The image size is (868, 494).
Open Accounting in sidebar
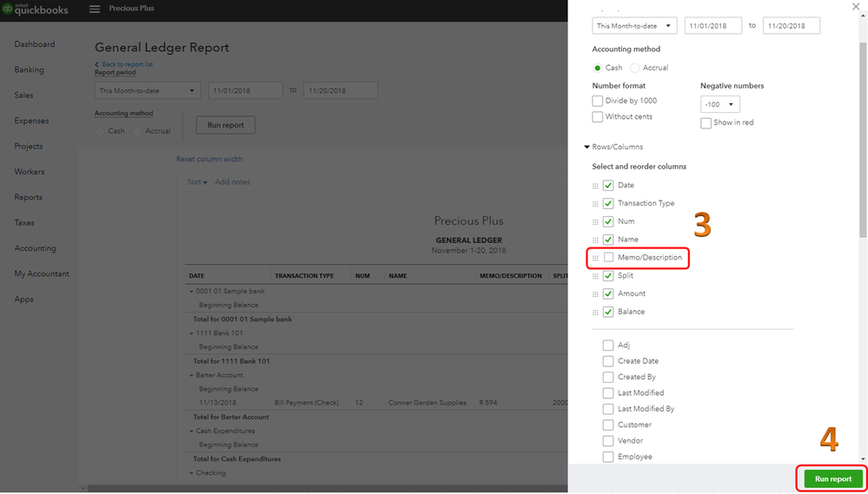35,248
